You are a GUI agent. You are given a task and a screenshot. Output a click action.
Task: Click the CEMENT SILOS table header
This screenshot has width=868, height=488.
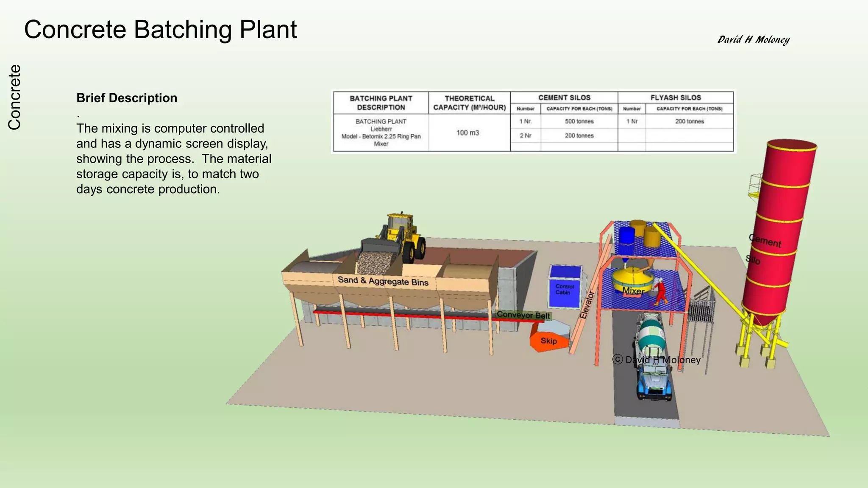[x=564, y=97]
